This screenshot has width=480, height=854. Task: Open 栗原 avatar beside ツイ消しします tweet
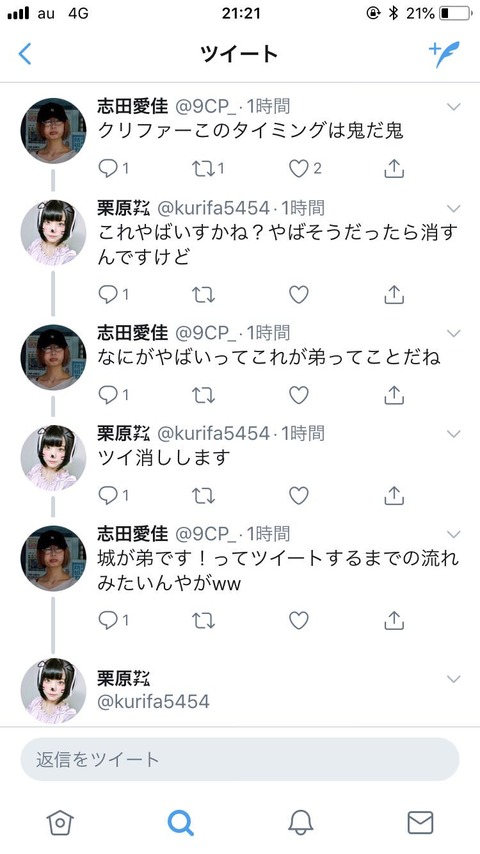tap(53, 458)
